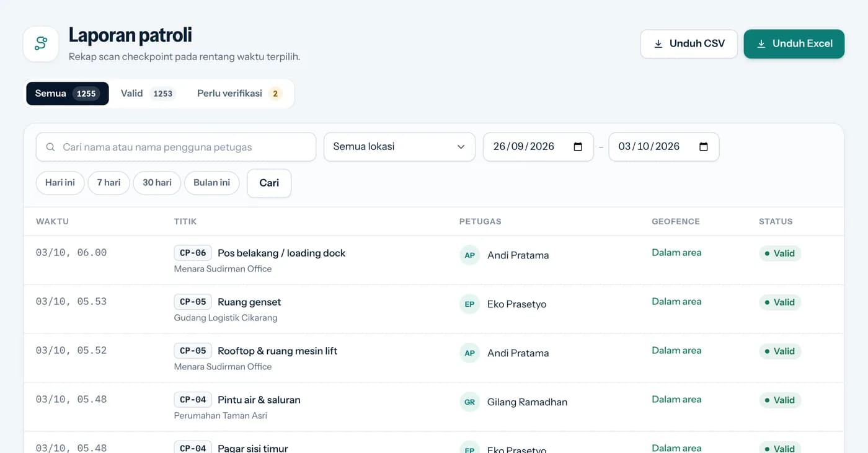The width and height of the screenshot is (868, 453).
Task: Click the TITIK column header
Action: click(x=185, y=222)
